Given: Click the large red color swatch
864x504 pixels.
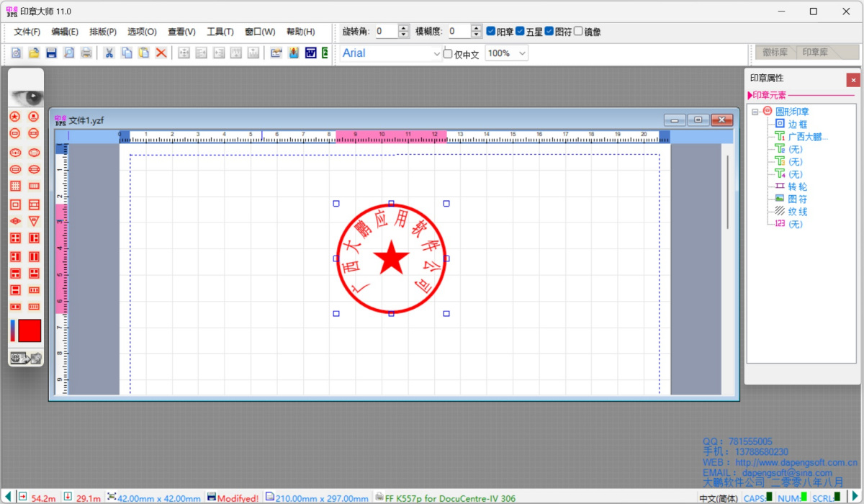Looking at the screenshot, I should 30,330.
